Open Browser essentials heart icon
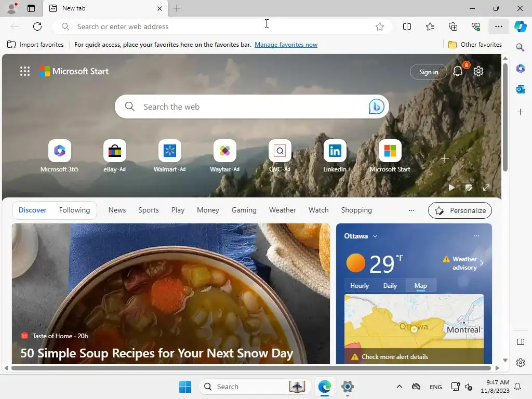This screenshot has width=532, height=399. (x=476, y=26)
